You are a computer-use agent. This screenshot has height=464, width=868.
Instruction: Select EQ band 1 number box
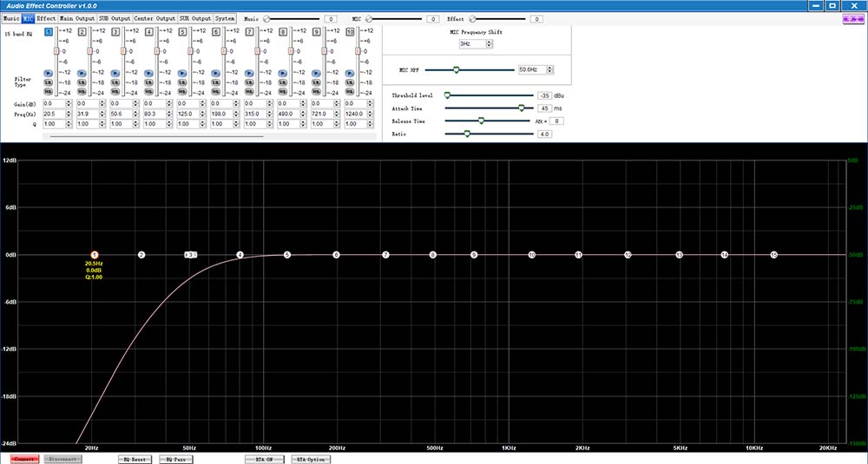[x=49, y=32]
